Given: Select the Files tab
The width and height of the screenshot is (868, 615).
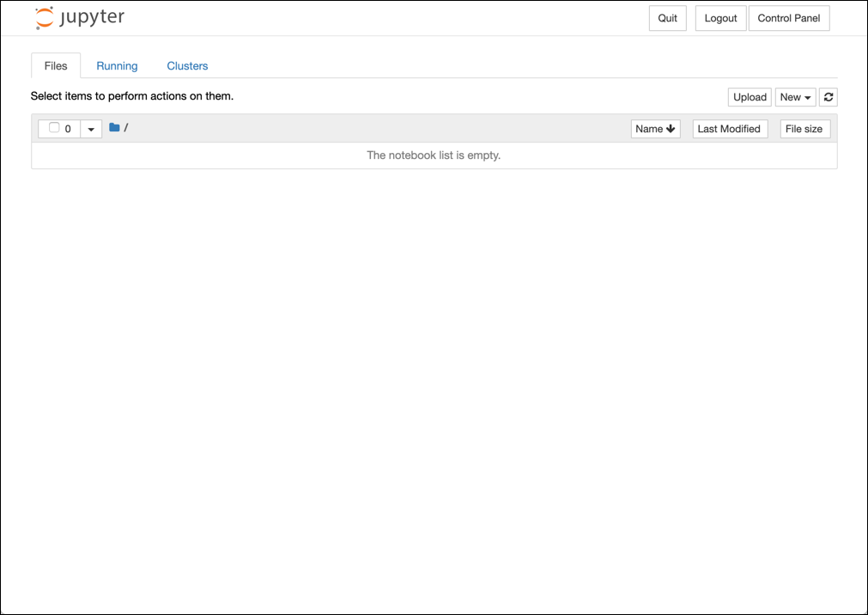Looking at the screenshot, I should click(56, 66).
